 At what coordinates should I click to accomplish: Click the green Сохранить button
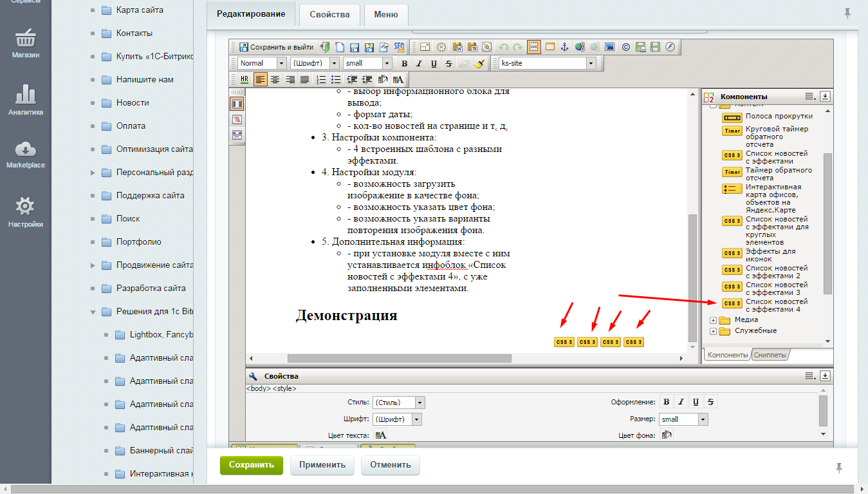(x=251, y=465)
